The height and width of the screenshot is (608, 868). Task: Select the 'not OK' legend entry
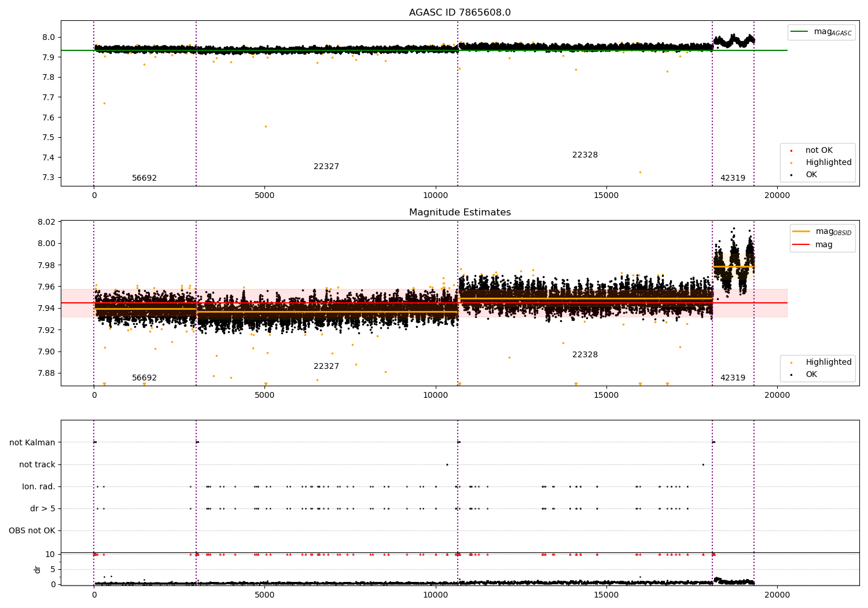[819, 151]
